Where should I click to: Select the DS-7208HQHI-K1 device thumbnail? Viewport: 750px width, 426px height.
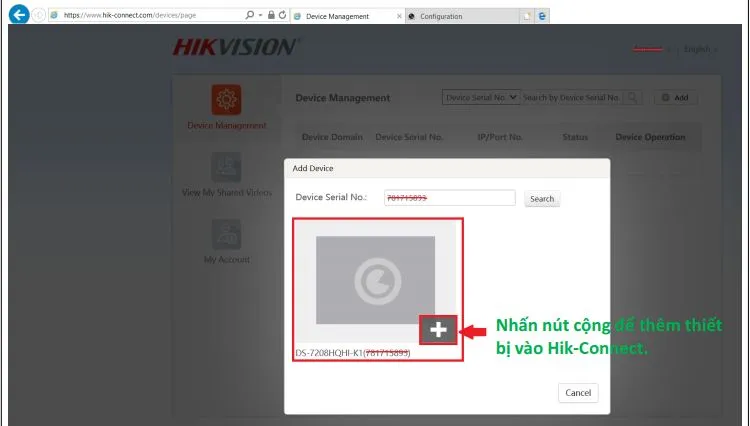click(x=376, y=280)
